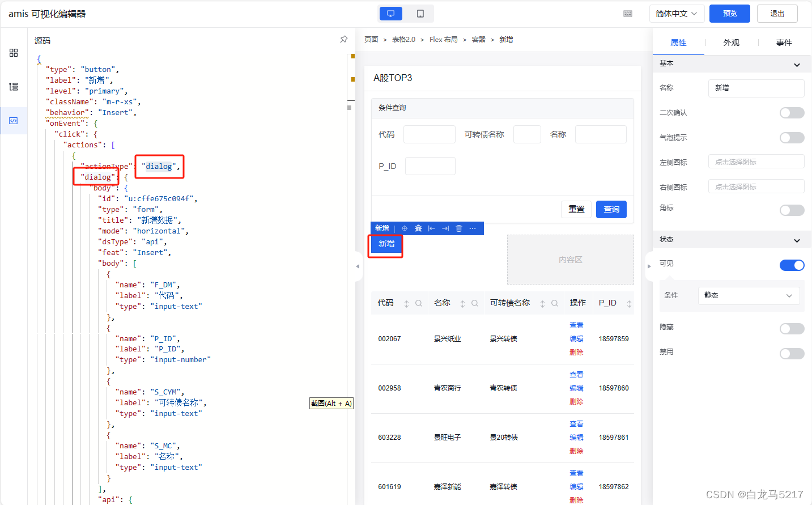Collapse the left panel using the arrow handle
Viewport: 812px width, 505px height.
[x=358, y=266]
